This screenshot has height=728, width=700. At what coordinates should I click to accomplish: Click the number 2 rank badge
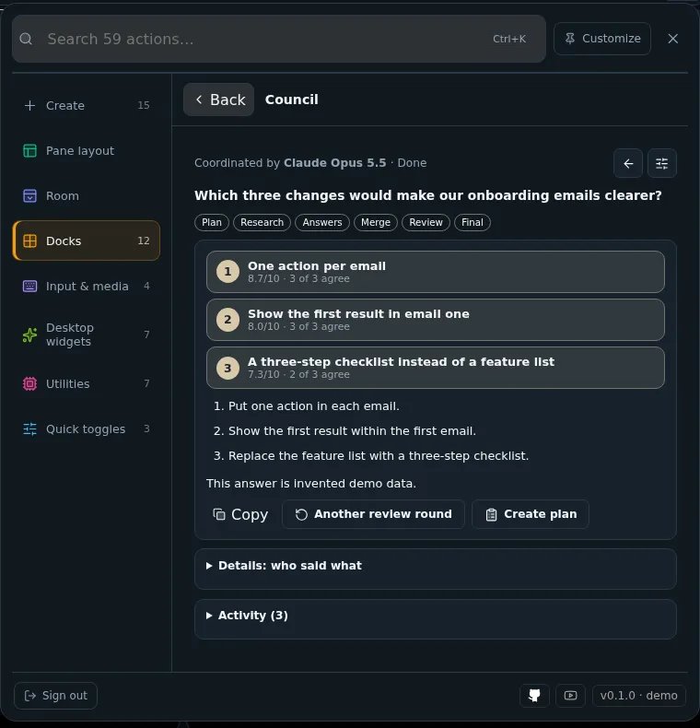(227, 320)
